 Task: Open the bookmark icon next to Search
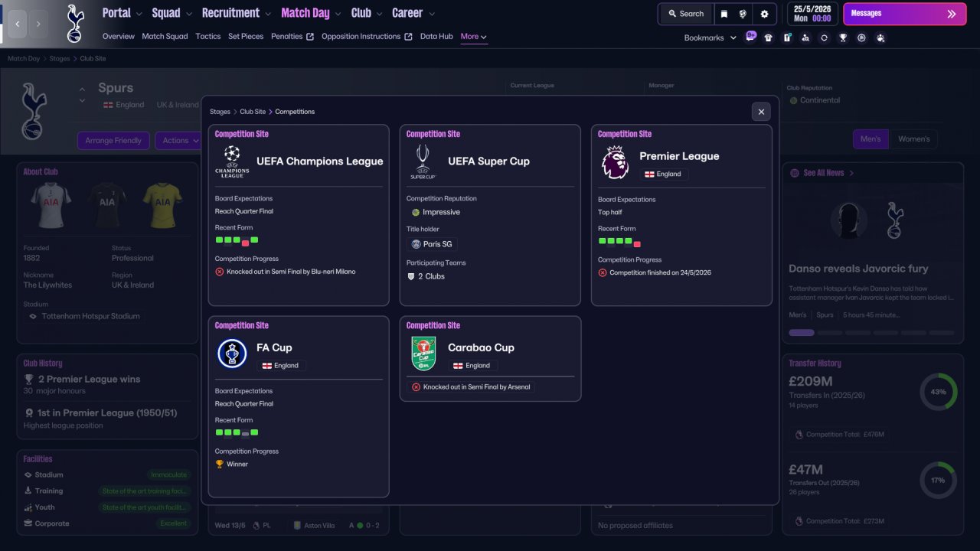coord(724,14)
